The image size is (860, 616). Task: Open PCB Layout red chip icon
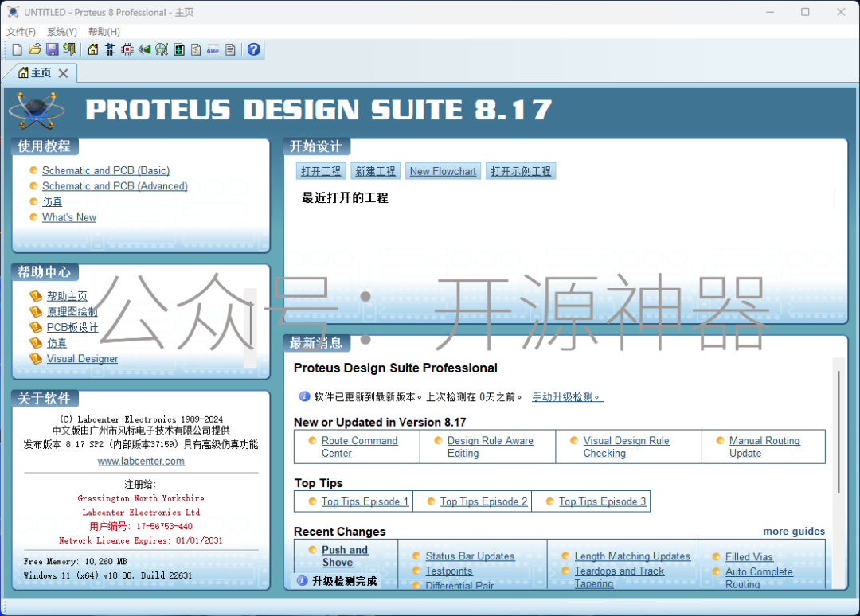pos(127,50)
